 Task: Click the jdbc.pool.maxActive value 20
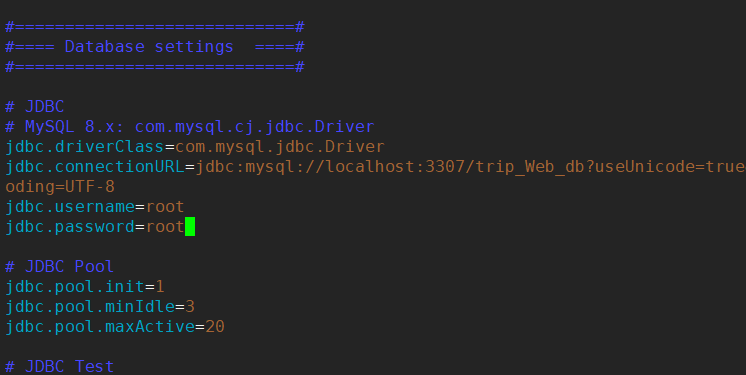point(215,326)
